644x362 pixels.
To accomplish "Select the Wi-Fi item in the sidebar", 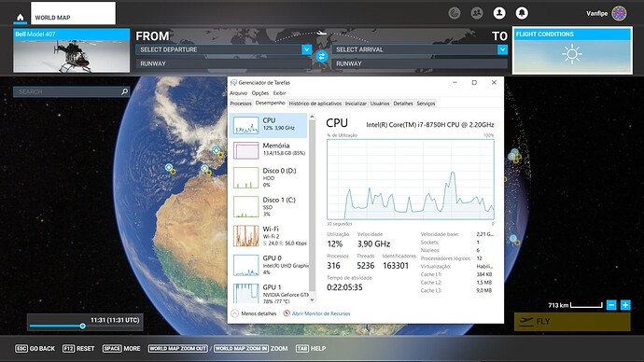I will [x=269, y=236].
